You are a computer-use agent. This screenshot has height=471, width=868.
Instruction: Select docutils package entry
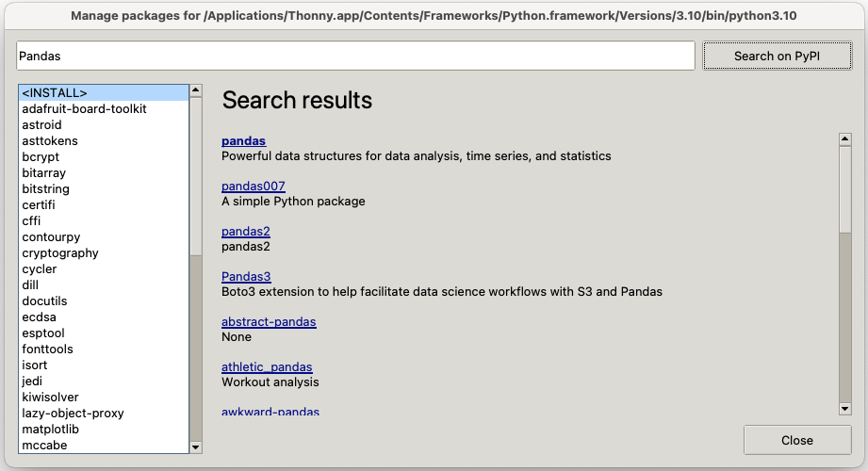[x=104, y=301]
